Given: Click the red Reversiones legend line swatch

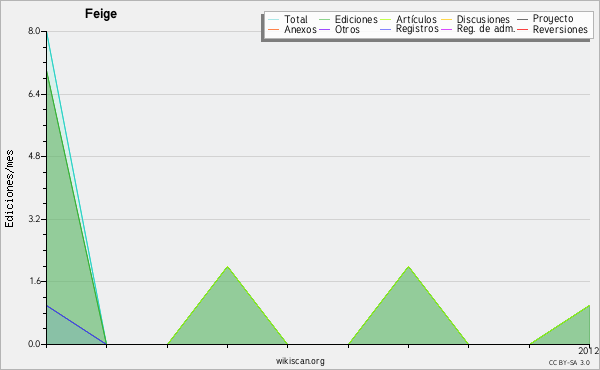Looking at the screenshot, I should point(522,29).
